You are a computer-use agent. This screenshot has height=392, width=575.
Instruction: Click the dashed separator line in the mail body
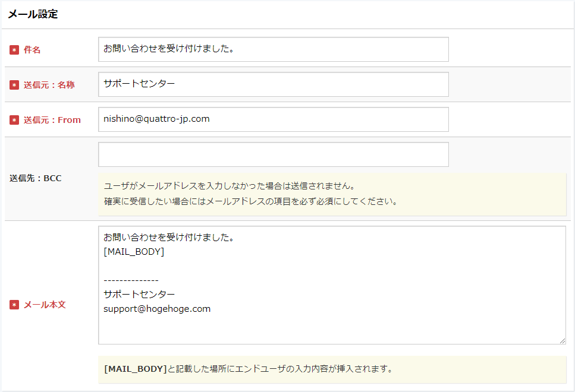click(x=131, y=280)
